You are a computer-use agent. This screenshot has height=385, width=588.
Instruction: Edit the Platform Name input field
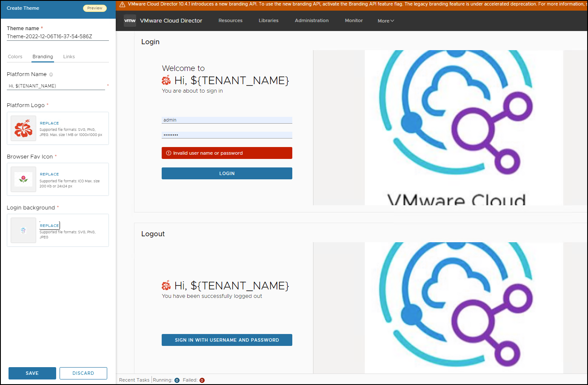pos(56,86)
